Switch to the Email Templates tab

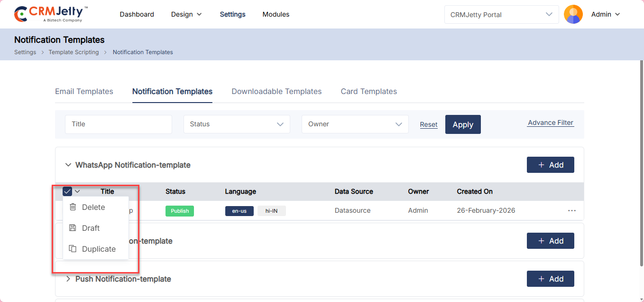click(x=84, y=91)
